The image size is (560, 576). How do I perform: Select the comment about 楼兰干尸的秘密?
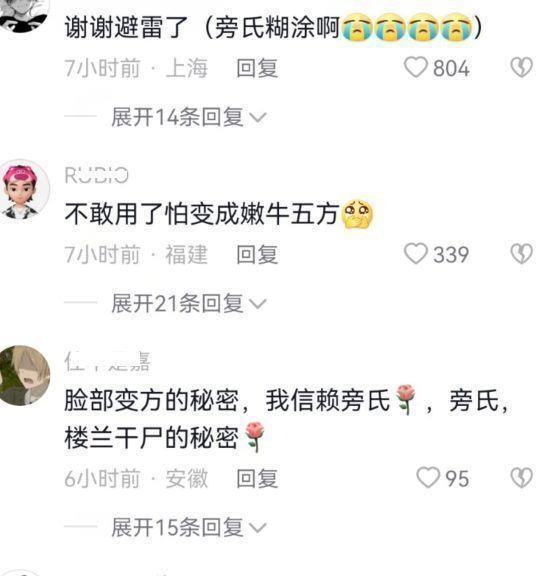click(x=287, y=419)
